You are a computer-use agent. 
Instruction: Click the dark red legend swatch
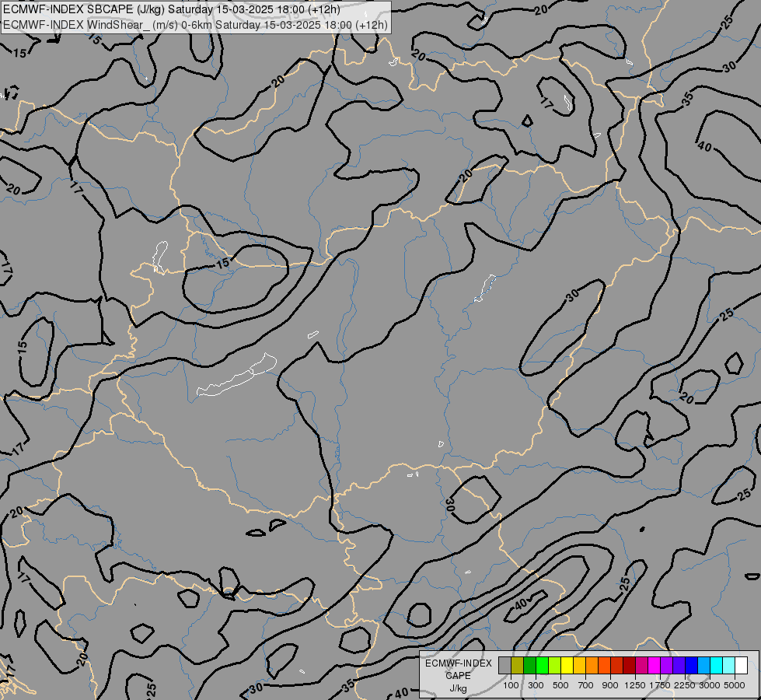coord(630,665)
